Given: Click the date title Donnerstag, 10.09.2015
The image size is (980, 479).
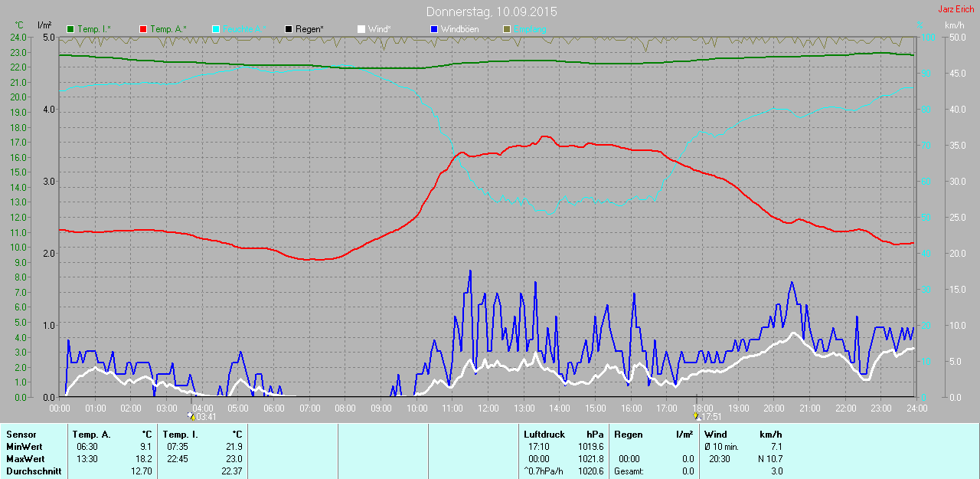Looking at the screenshot, I should pos(492,11).
